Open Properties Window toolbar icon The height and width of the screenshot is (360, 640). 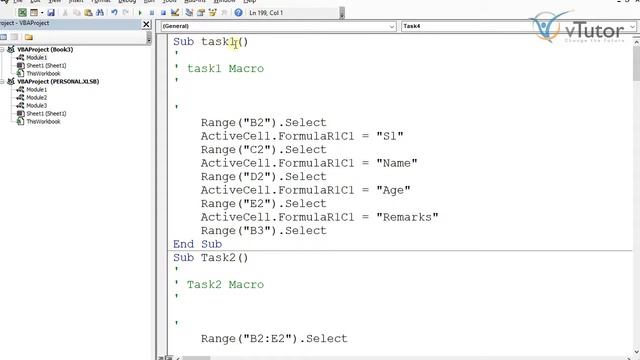(200, 13)
